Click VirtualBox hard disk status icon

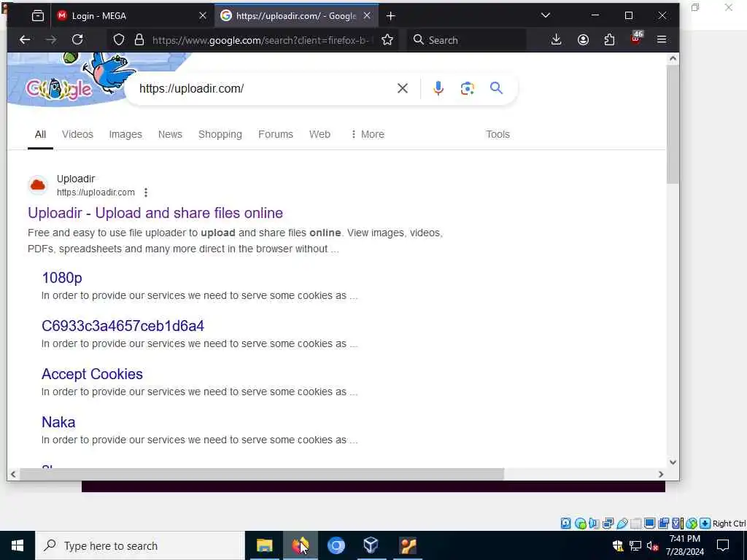pyautogui.click(x=565, y=524)
